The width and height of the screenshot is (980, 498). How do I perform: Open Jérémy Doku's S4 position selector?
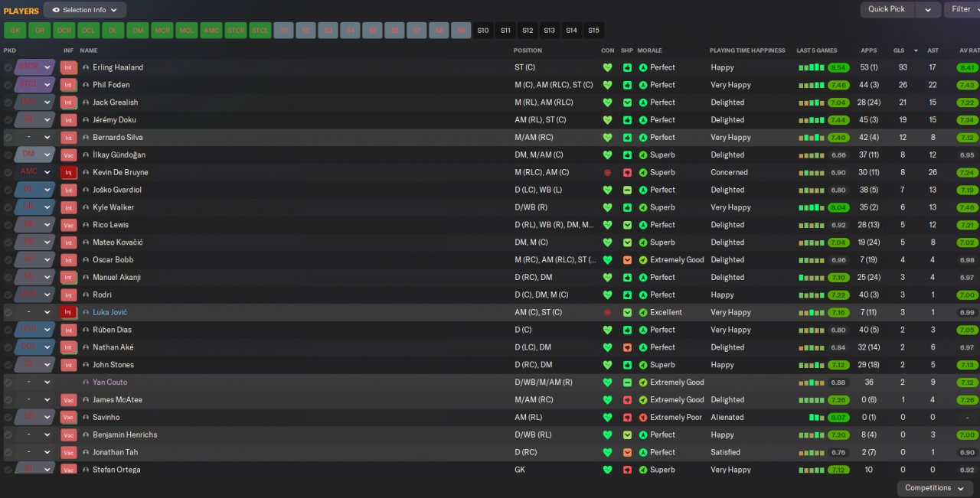34,119
